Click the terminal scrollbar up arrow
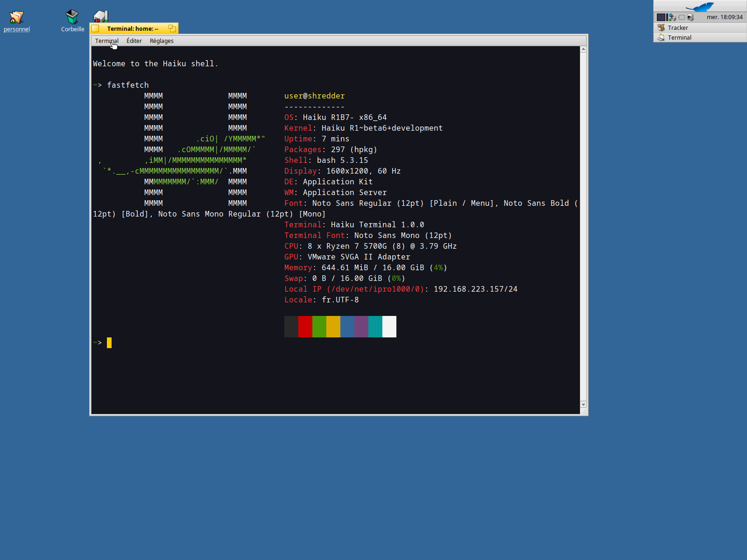The image size is (747, 560). 583,49
